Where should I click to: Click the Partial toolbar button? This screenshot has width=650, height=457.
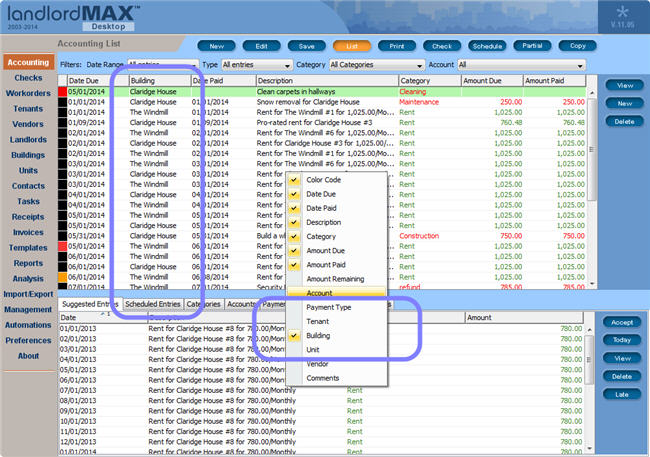pyautogui.click(x=532, y=46)
